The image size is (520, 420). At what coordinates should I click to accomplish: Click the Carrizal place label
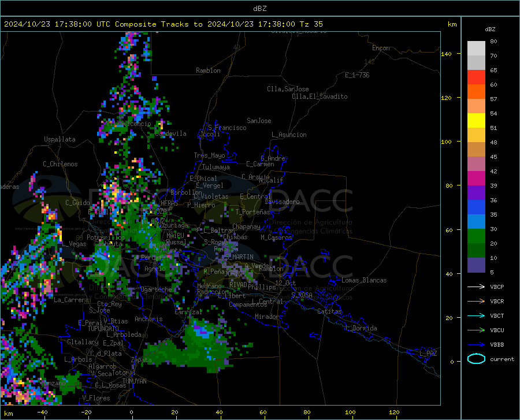(x=188, y=313)
